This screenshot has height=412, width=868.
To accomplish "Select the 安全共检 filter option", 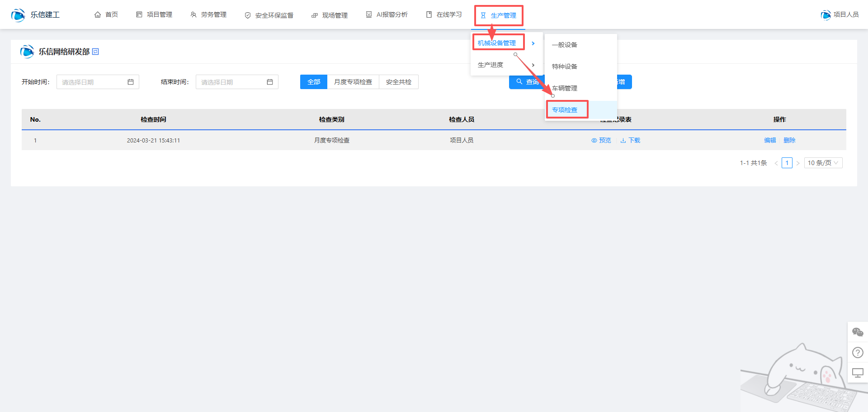I will (399, 82).
